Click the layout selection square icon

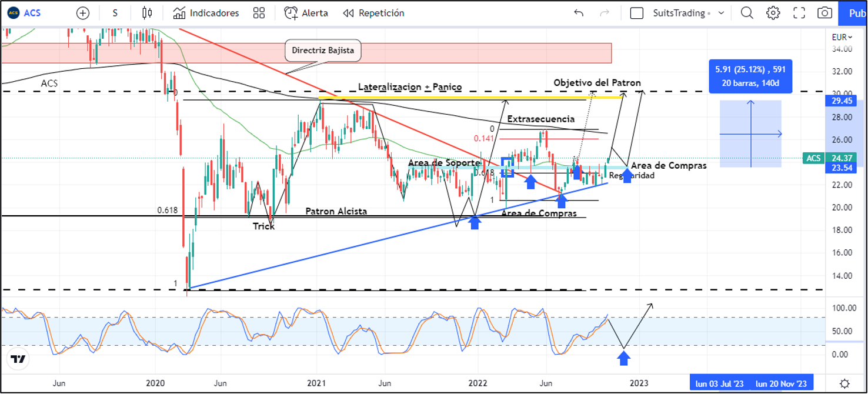636,13
